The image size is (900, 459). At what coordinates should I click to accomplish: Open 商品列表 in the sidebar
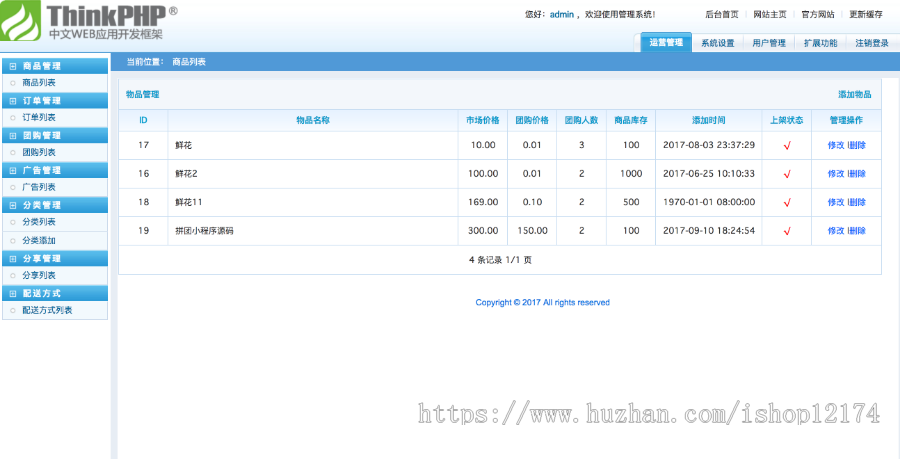(x=39, y=83)
